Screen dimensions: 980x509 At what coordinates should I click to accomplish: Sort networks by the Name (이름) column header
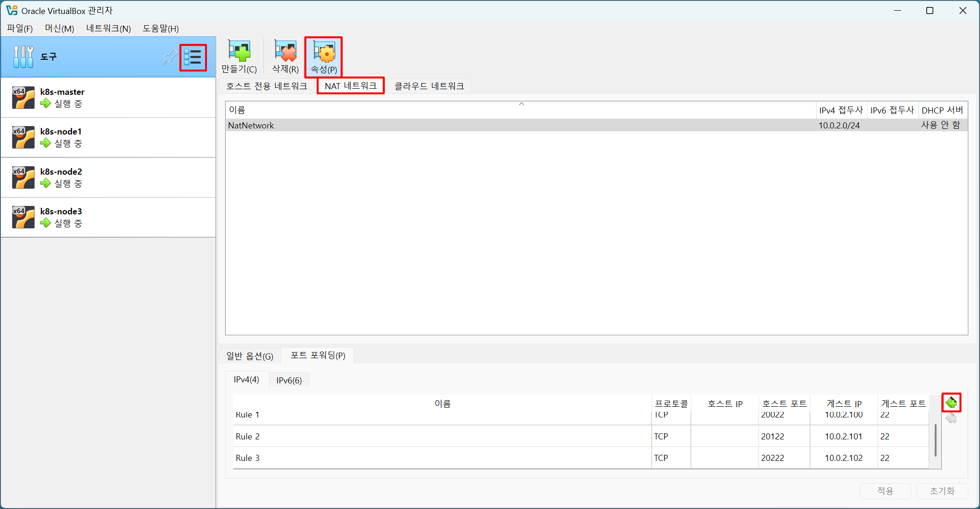click(x=521, y=110)
